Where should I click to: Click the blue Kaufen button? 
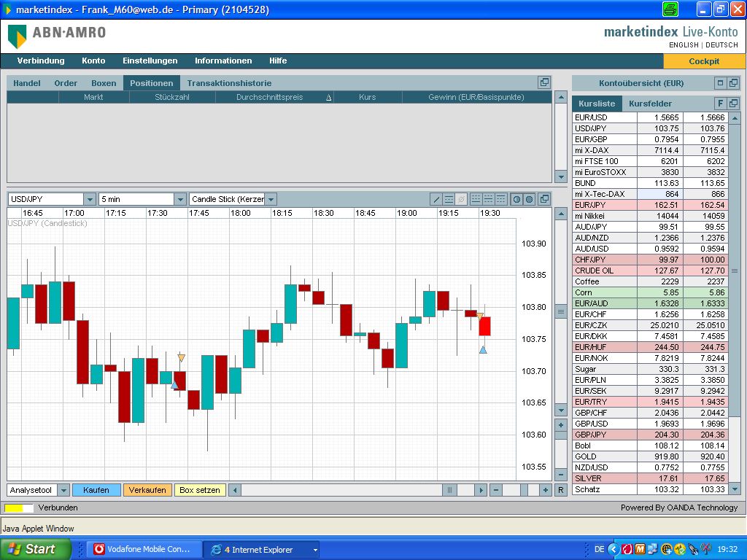[x=96, y=490]
